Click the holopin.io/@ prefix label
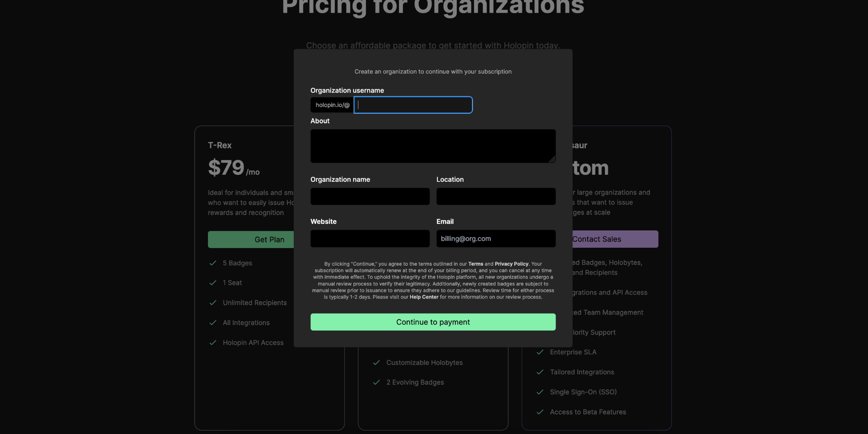This screenshot has height=434, width=868. click(332, 105)
